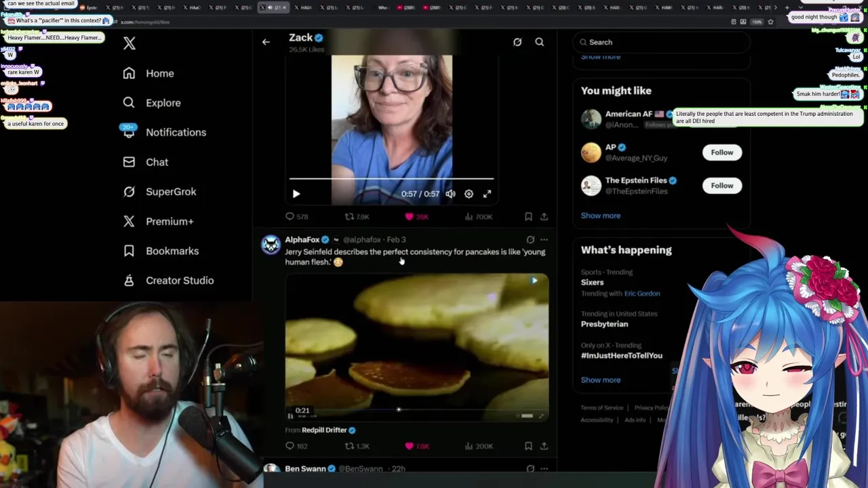
Task: Follow The Epstein Files account
Action: pyautogui.click(x=722, y=186)
